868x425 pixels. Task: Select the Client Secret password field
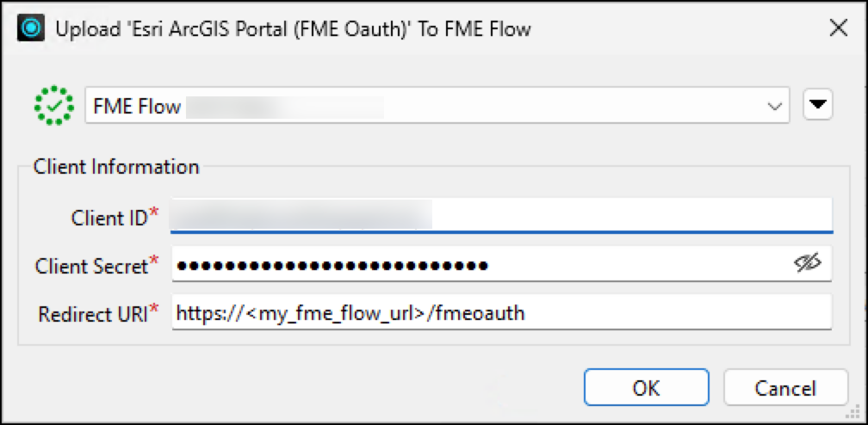tap(501, 264)
